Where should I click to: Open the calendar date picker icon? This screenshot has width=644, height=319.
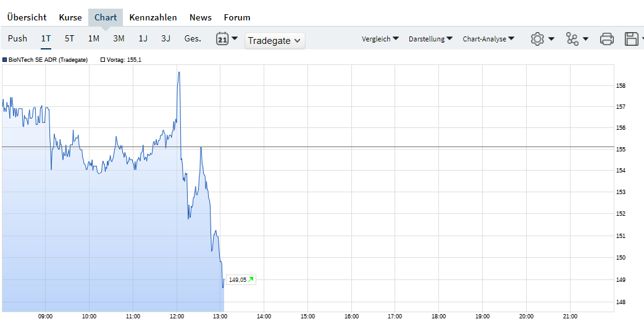222,39
